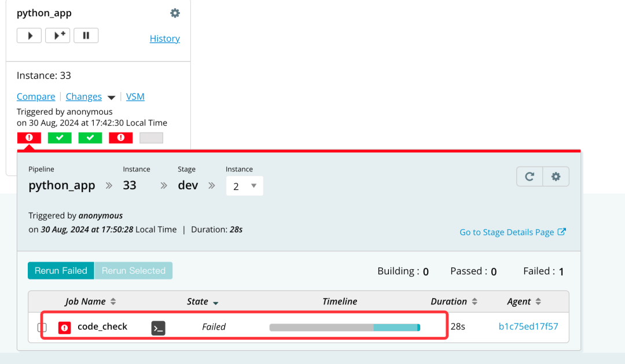Screen dimensions: 625x364
Task: Open agent b1c75ed17f57 link
Action: pos(528,326)
